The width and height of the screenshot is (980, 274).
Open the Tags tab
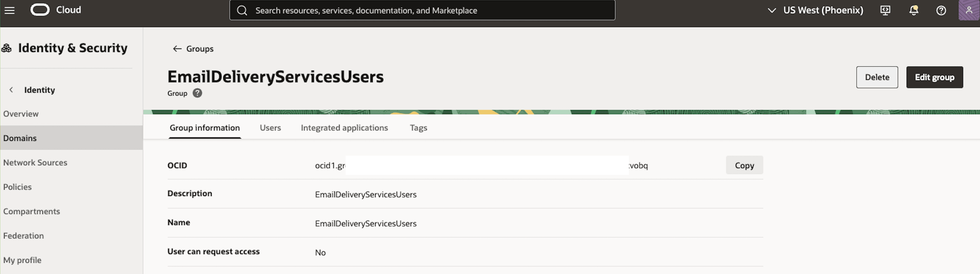coord(419,128)
